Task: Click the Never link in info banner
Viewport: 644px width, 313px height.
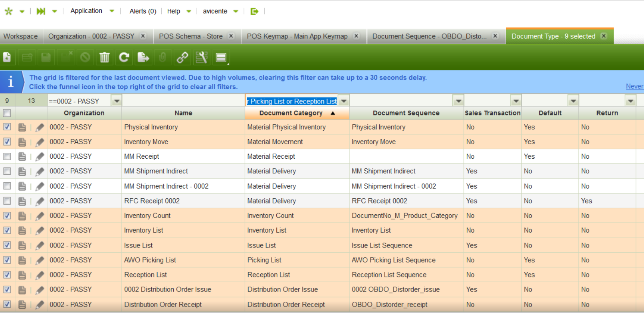Action: coord(634,86)
